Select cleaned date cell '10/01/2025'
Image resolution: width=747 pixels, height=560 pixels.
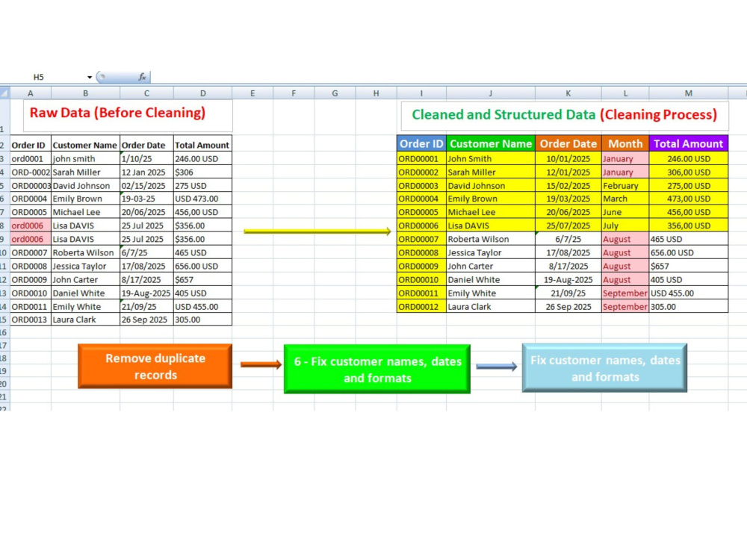(568, 158)
